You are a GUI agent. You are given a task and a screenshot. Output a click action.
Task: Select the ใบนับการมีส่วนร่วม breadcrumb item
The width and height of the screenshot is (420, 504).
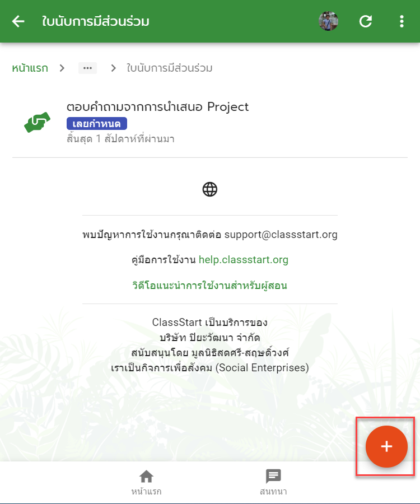[x=169, y=68]
